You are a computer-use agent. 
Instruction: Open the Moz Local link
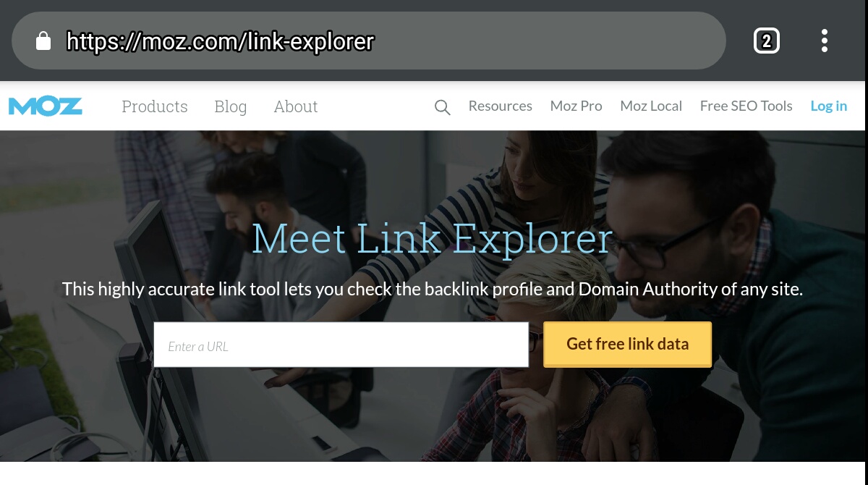(651, 106)
